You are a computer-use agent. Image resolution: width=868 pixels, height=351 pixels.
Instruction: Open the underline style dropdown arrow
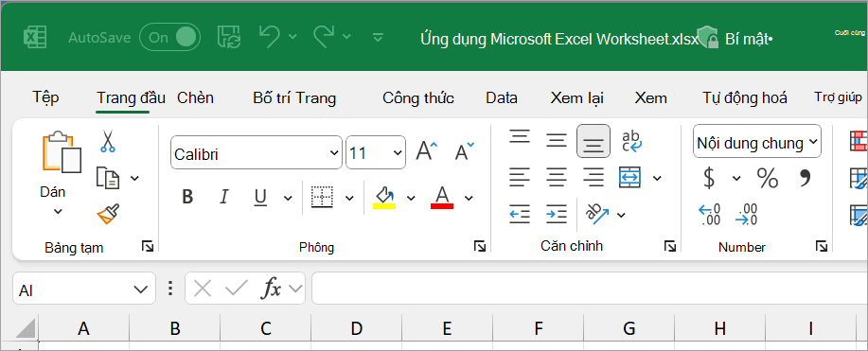click(288, 198)
